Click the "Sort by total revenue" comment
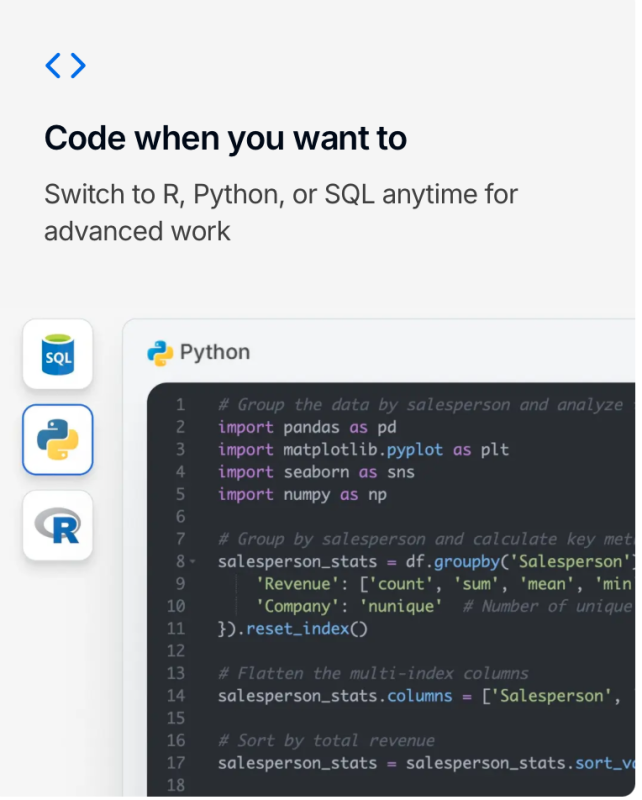The image size is (642, 800). coord(326,741)
